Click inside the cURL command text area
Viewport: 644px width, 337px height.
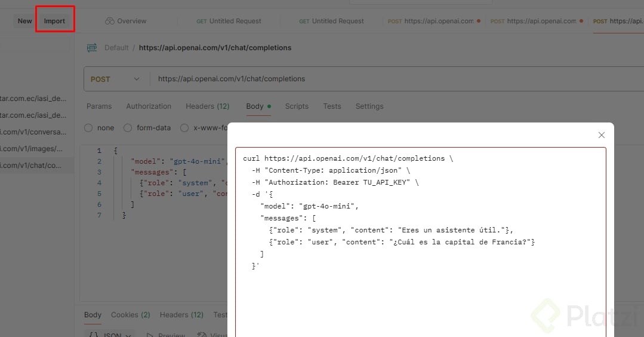click(x=420, y=287)
